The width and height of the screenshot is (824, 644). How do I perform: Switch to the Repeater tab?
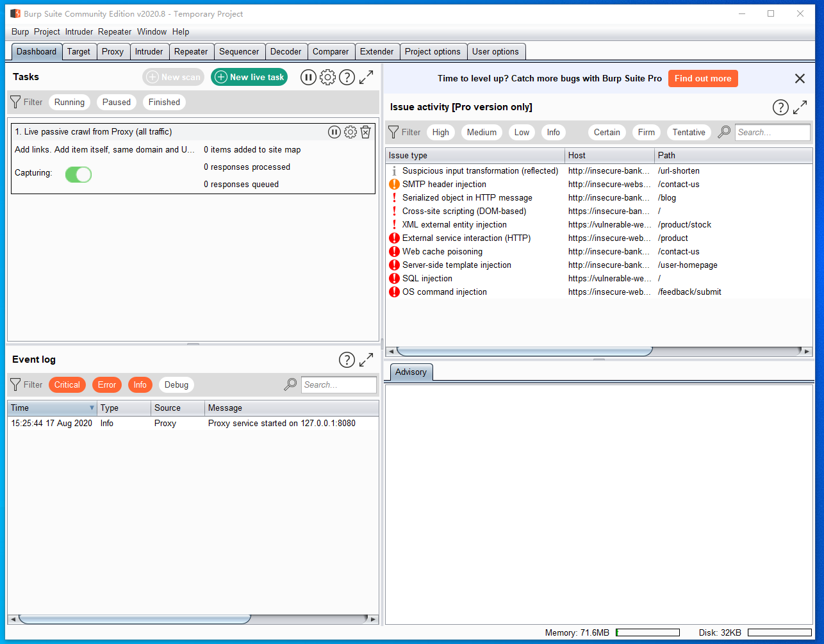[x=191, y=52]
